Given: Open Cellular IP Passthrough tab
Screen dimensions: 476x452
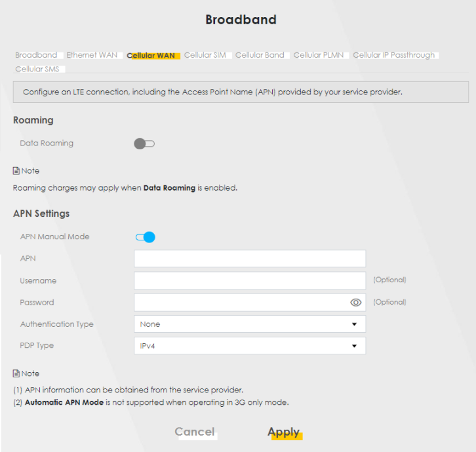Looking at the screenshot, I should (393, 55).
